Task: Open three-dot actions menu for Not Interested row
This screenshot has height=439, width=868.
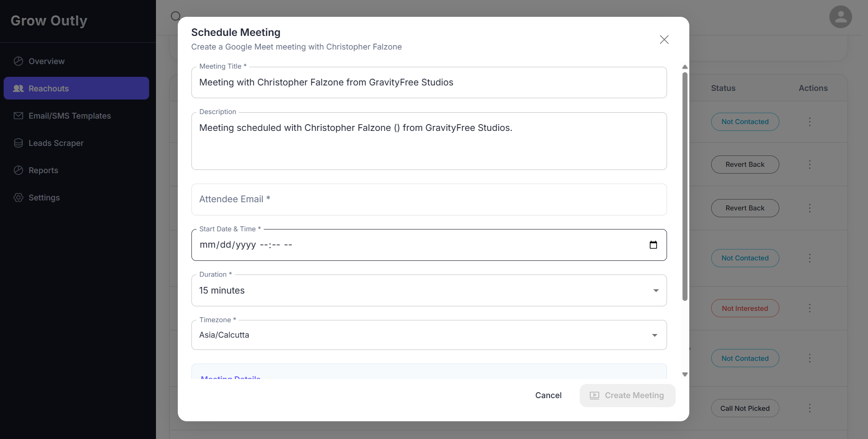Action: [x=809, y=308]
